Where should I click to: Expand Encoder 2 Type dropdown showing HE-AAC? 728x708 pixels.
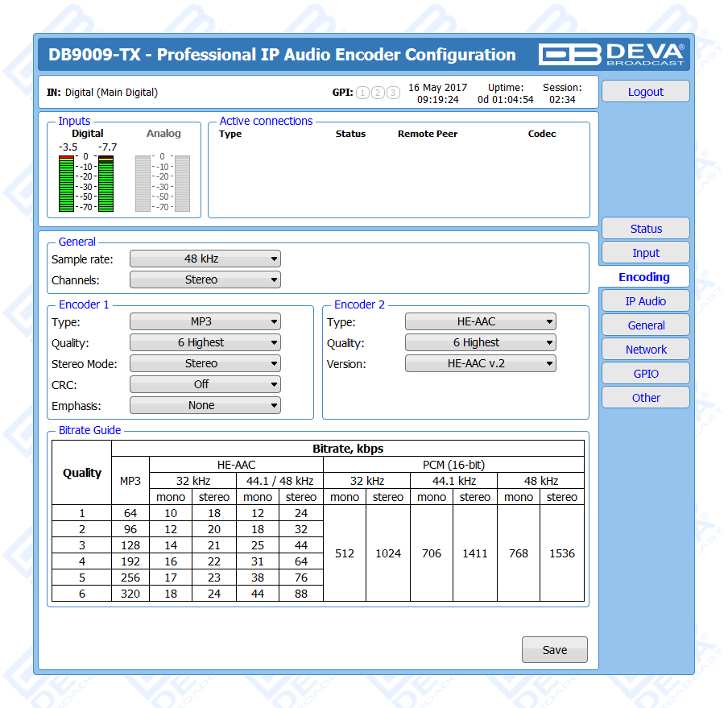click(480, 321)
